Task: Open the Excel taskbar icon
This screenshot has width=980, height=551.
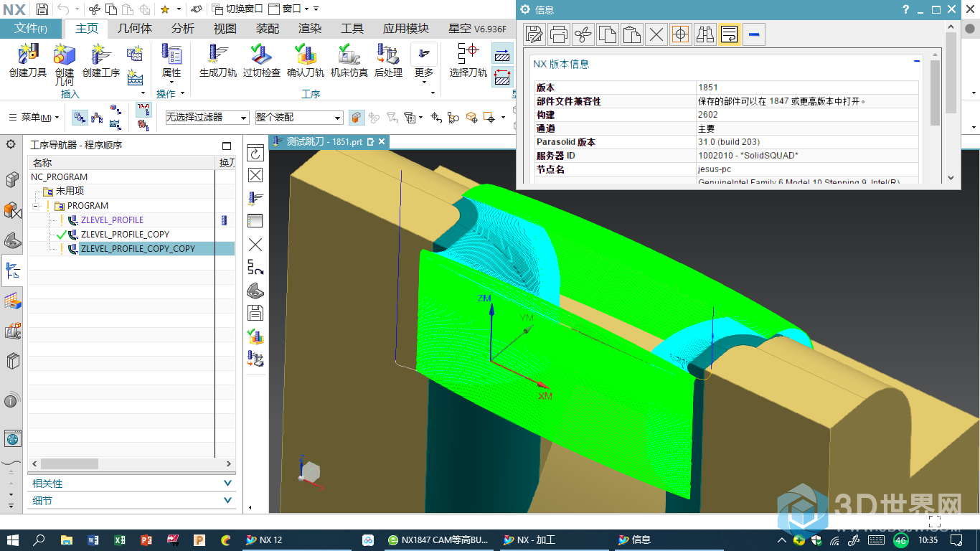Action: (120, 540)
